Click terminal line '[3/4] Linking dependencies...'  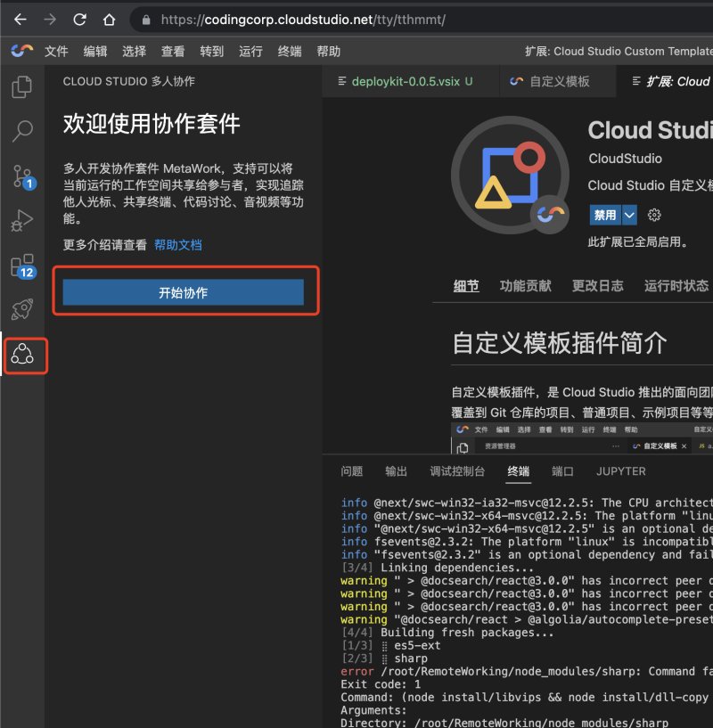pyautogui.click(x=437, y=568)
